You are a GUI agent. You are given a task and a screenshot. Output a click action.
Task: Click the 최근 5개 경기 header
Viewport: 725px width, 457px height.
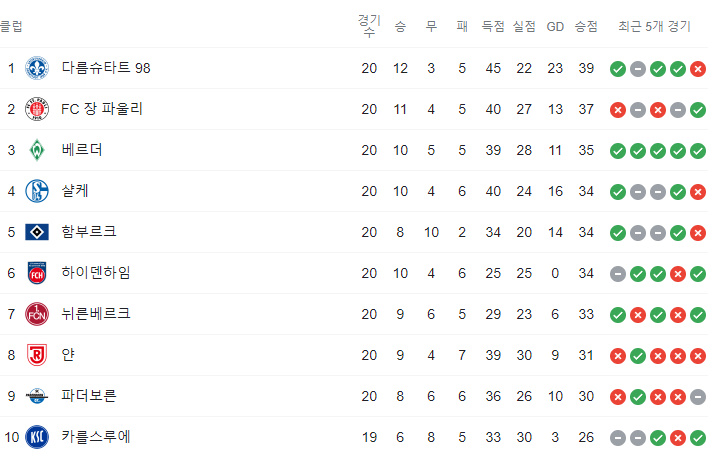(x=654, y=26)
